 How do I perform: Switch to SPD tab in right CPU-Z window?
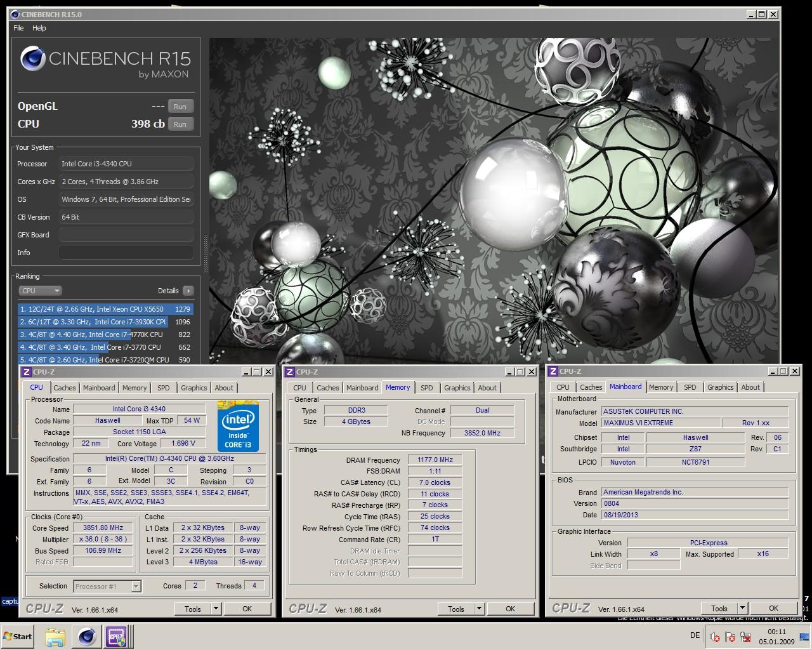point(690,387)
